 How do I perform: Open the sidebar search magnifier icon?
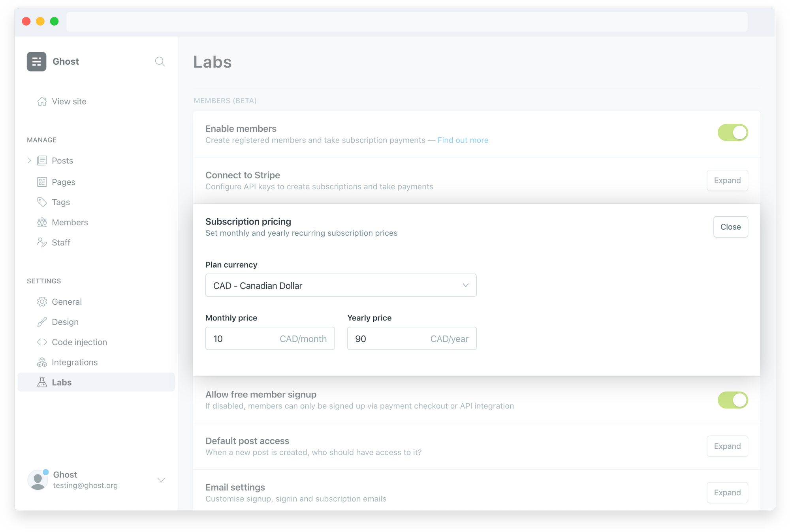tap(160, 62)
